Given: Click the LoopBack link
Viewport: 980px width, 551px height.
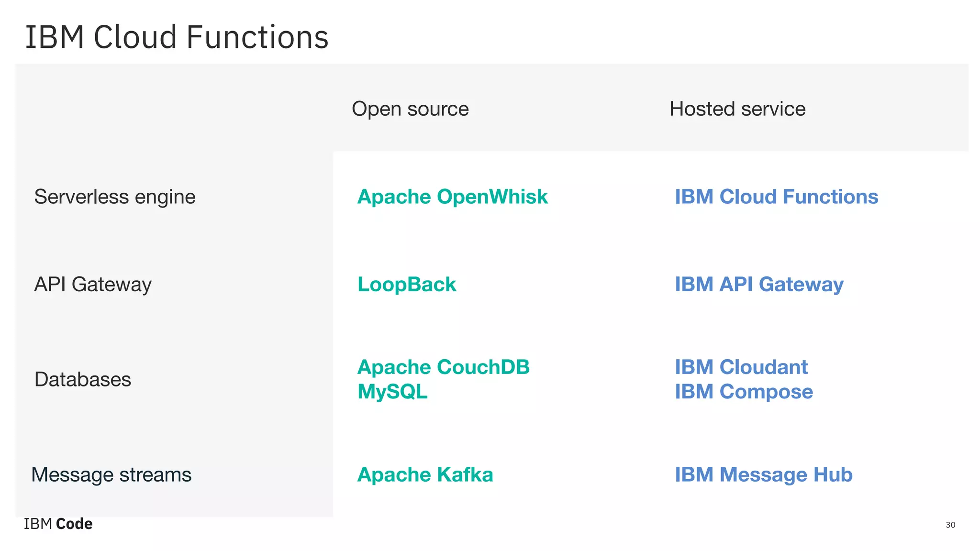Looking at the screenshot, I should [407, 285].
